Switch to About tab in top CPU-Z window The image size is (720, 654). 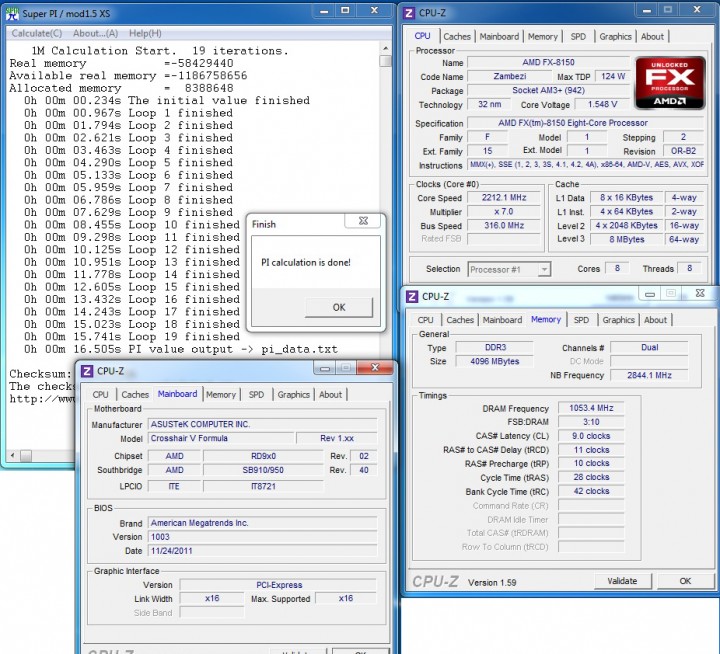(652, 36)
